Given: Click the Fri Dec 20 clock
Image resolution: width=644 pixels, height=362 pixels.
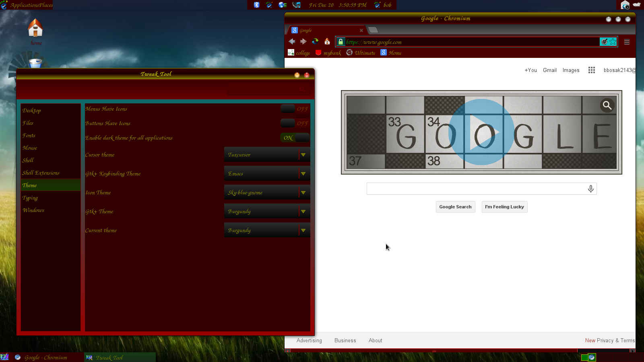Looking at the screenshot, I should [x=338, y=5].
